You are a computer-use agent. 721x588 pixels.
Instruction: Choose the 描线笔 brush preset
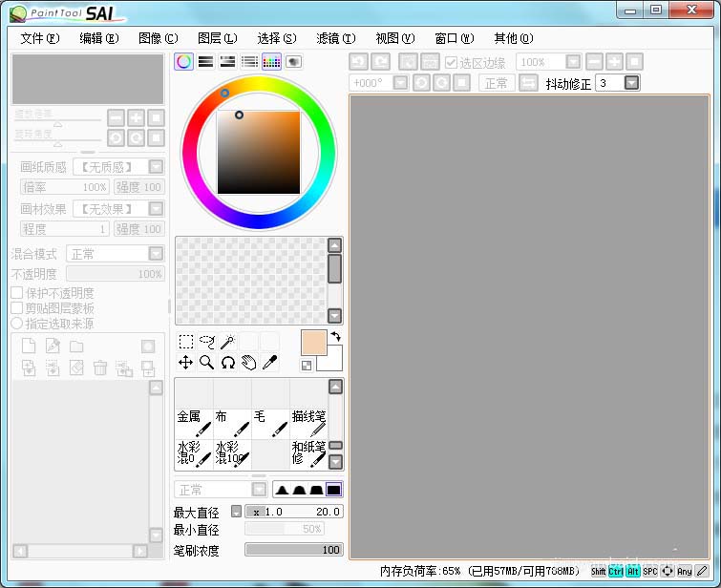point(308,423)
